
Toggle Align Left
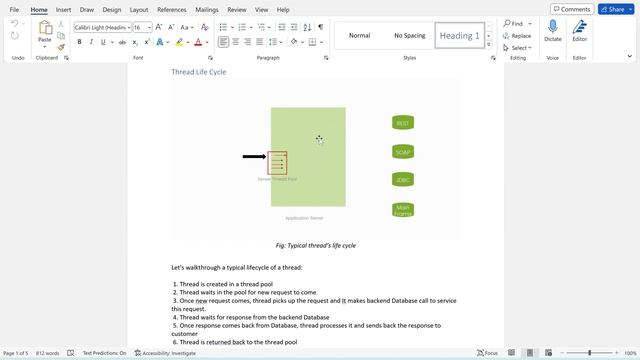[x=223, y=42]
